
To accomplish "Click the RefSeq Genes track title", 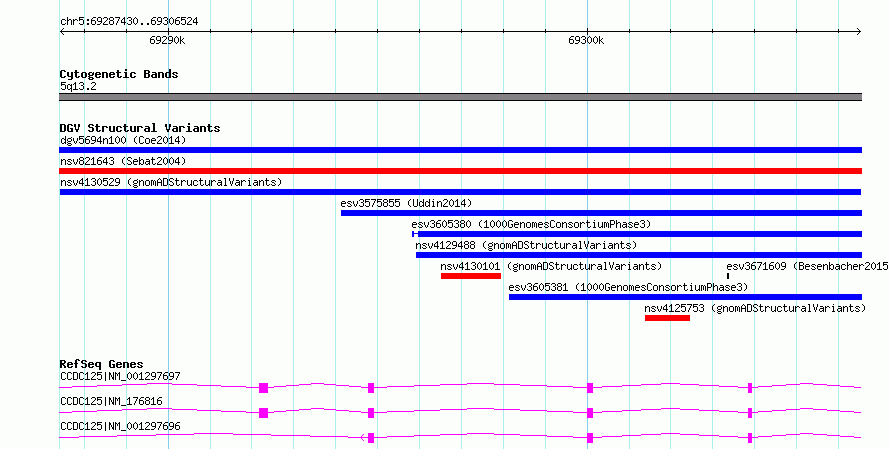I will pyautogui.click(x=101, y=364).
